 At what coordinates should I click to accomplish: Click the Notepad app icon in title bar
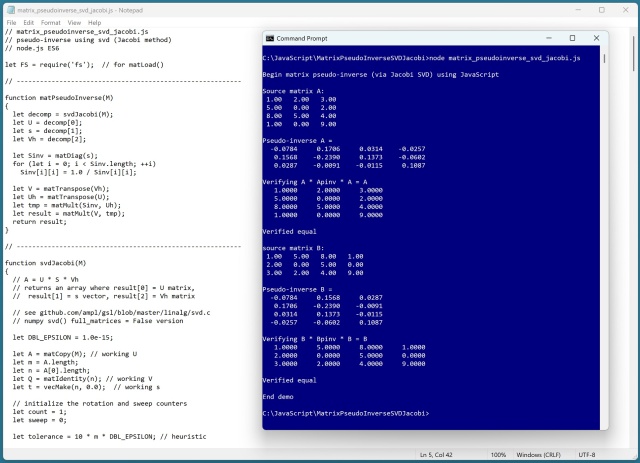pyautogui.click(x=11, y=10)
